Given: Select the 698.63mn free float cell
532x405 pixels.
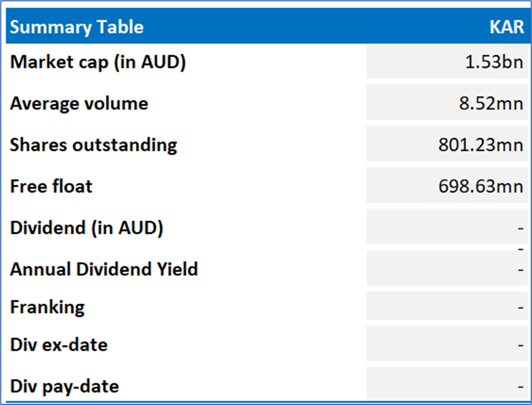Looking at the screenshot, I should [x=481, y=186].
